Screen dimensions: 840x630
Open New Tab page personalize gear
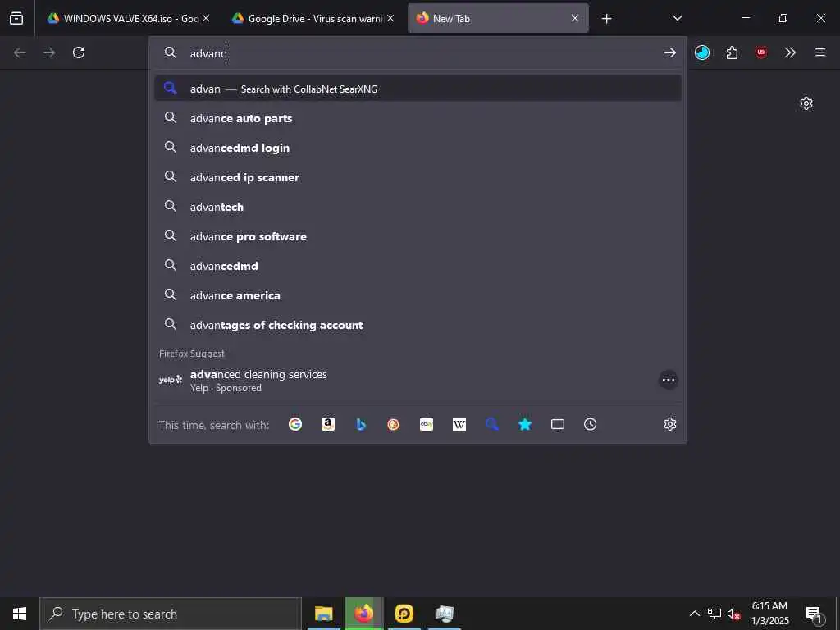[806, 103]
